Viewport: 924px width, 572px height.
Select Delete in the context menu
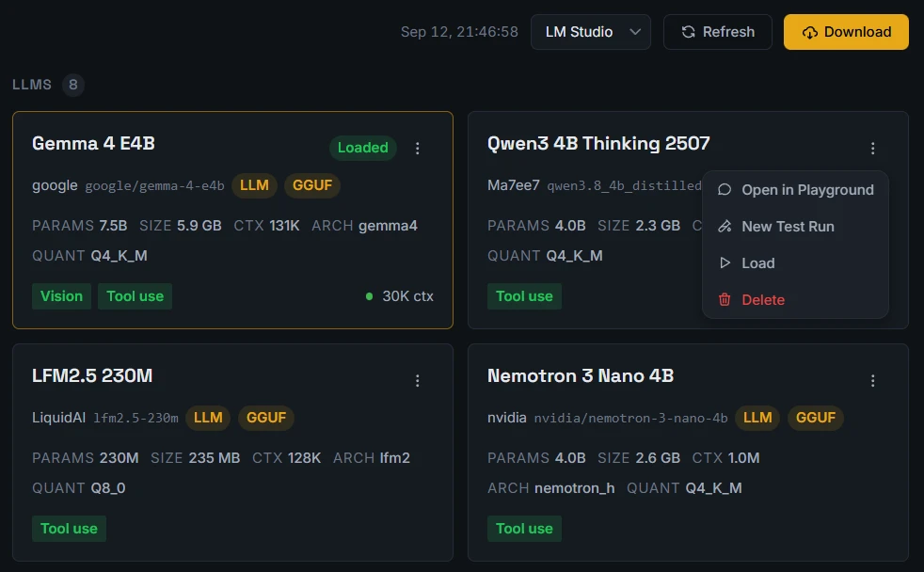tap(795, 299)
